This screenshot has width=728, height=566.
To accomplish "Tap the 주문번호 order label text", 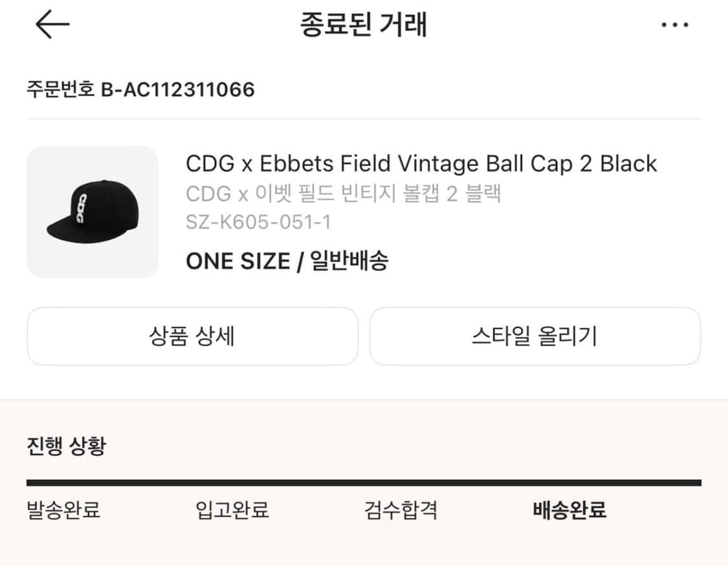I will point(61,89).
